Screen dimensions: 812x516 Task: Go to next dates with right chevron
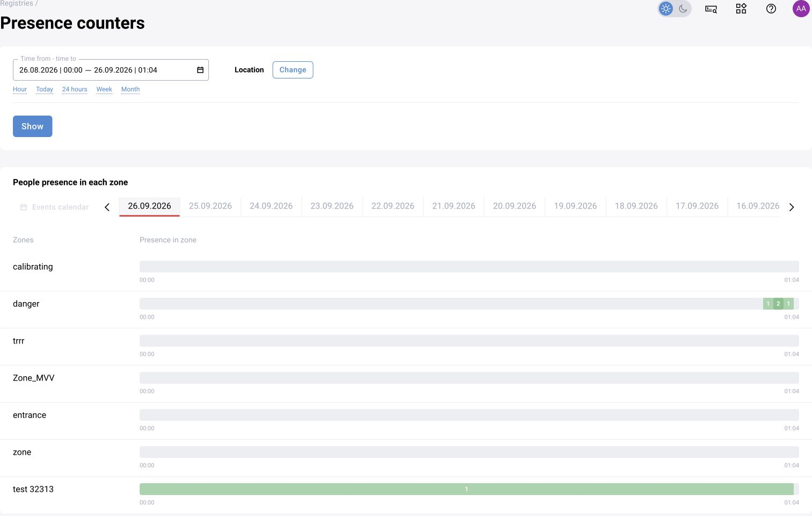792,207
